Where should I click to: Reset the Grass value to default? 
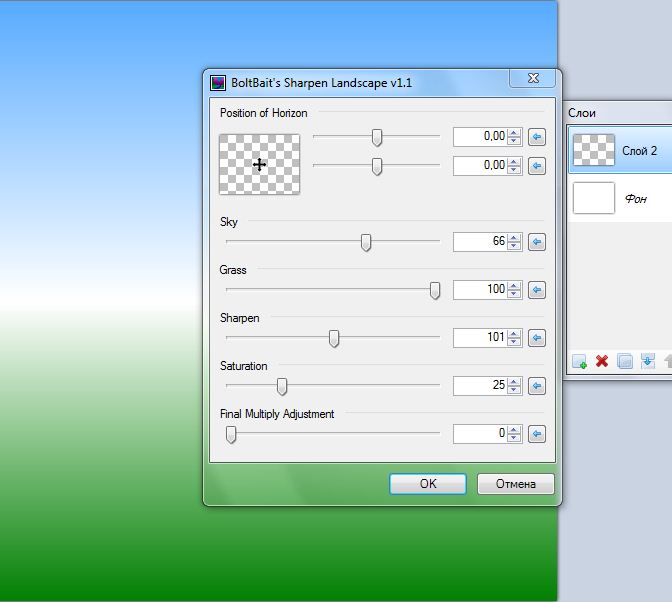point(537,290)
